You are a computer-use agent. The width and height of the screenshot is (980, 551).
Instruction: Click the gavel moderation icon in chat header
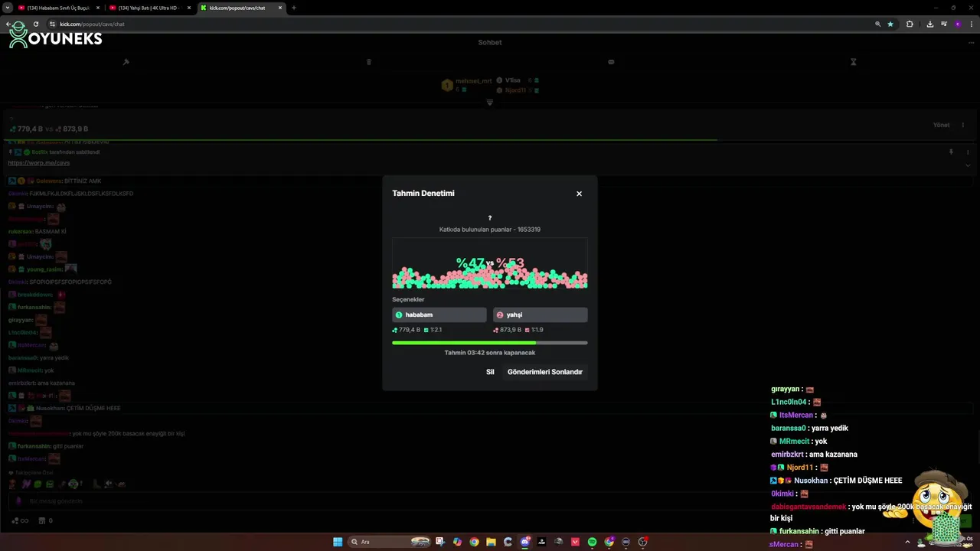[x=126, y=62]
